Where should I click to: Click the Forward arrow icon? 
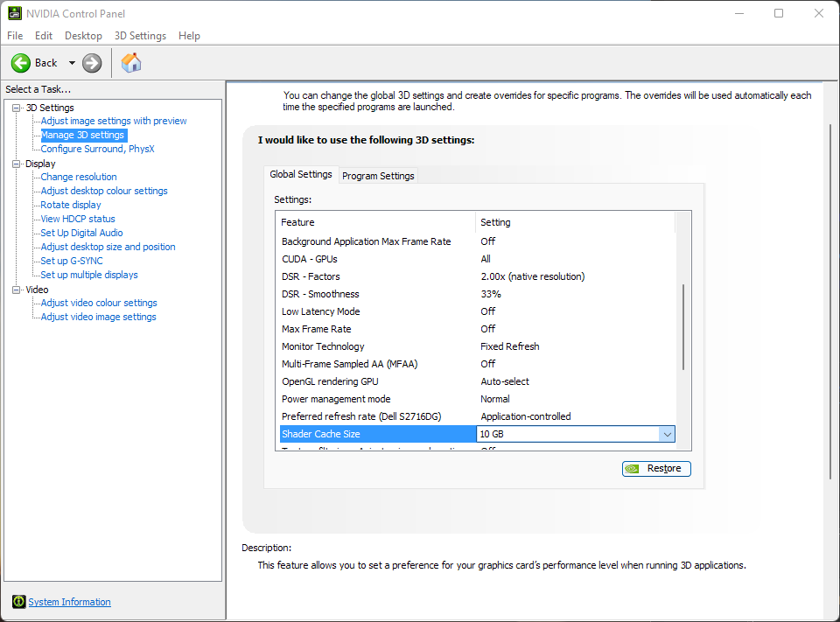click(x=92, y=63)
